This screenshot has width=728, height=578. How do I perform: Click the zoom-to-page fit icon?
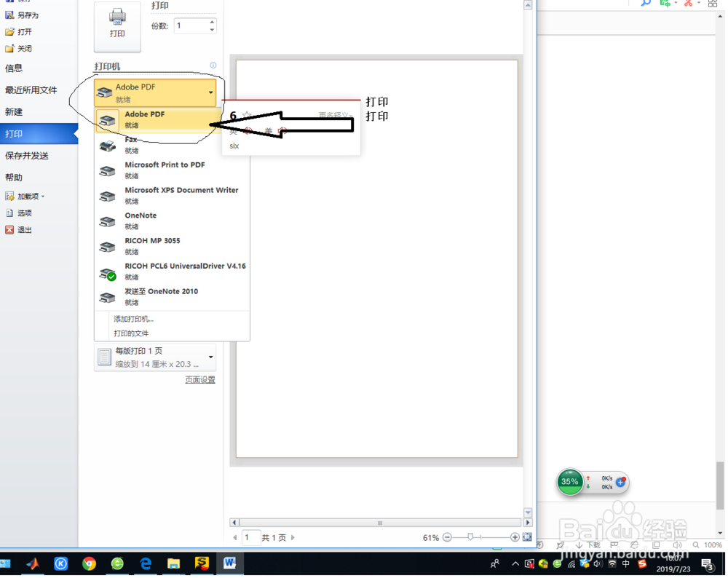527,537
